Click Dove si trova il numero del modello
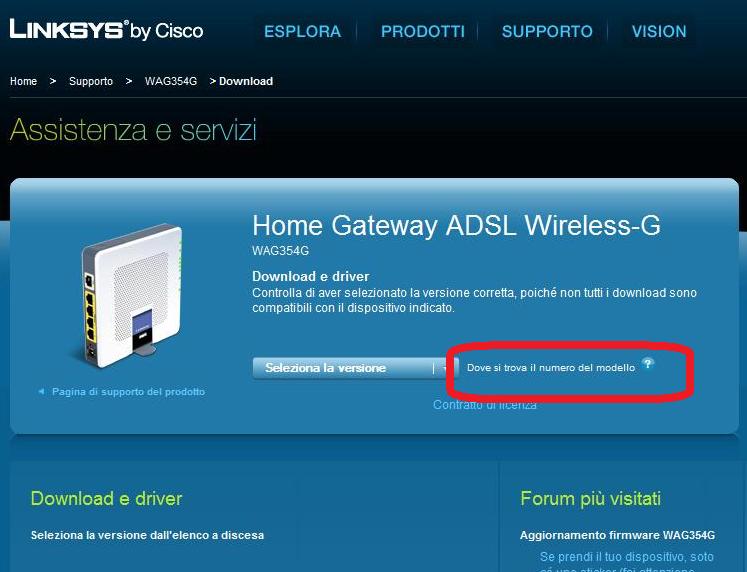The height and width of the screenshot is (572, 747). 551,368
